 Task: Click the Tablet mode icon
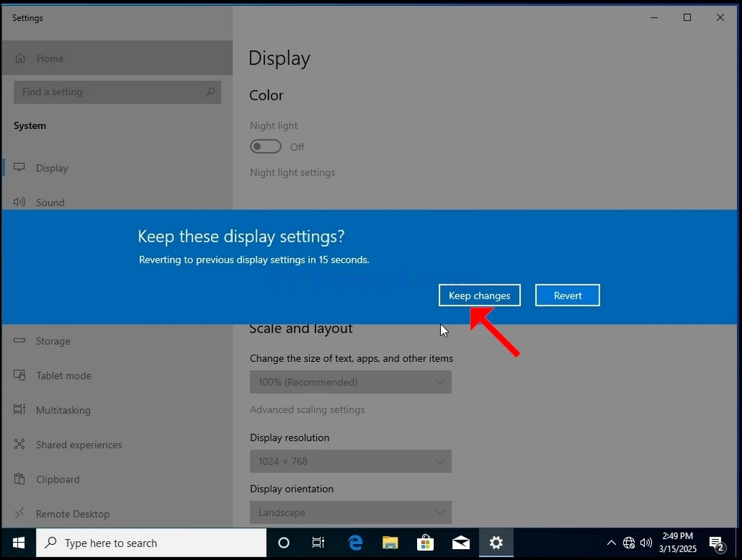tap(20, 375)
